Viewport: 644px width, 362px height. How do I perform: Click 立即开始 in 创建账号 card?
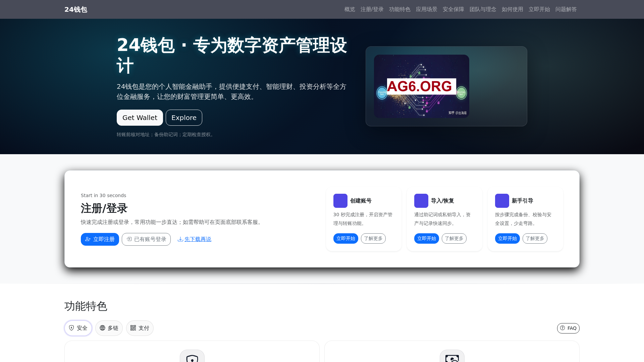(x=346, y=239)
